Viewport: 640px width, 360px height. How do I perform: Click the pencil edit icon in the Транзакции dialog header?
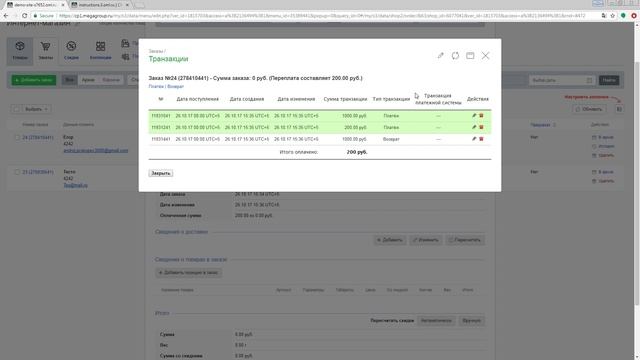pos(440,56)
